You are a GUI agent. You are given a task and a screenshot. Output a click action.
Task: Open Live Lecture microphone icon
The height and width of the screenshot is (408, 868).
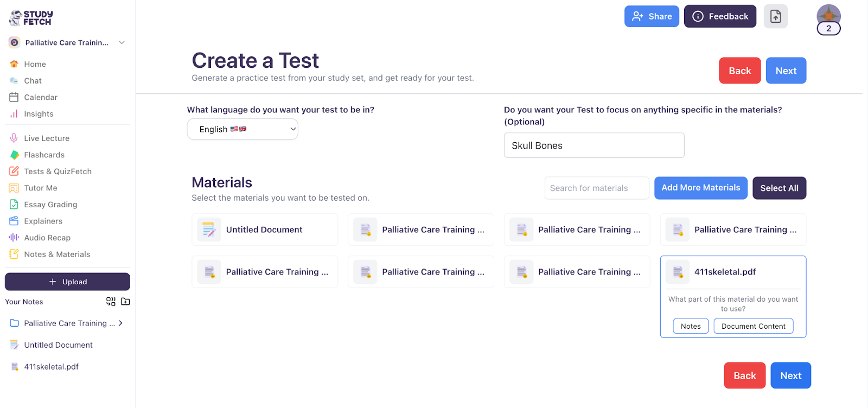pos(13,138)
